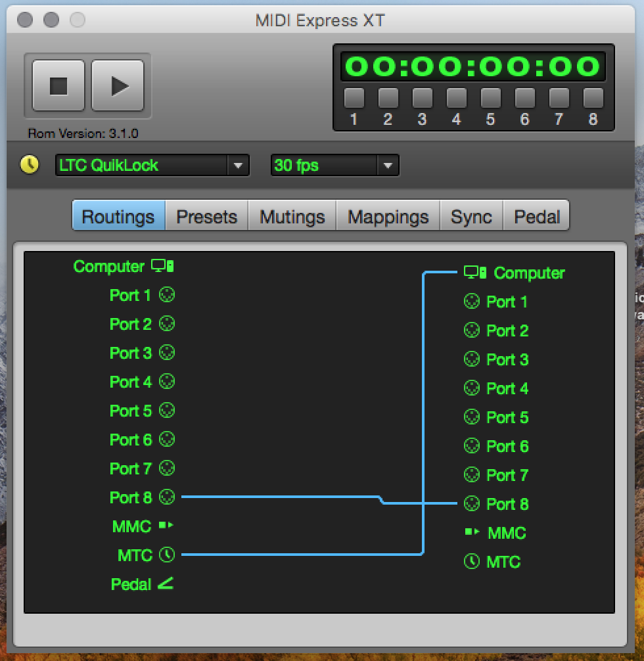Open the 30 fps frame rate dropdown
This screenshot has height=661, width=644.
[x=335, y=166]
